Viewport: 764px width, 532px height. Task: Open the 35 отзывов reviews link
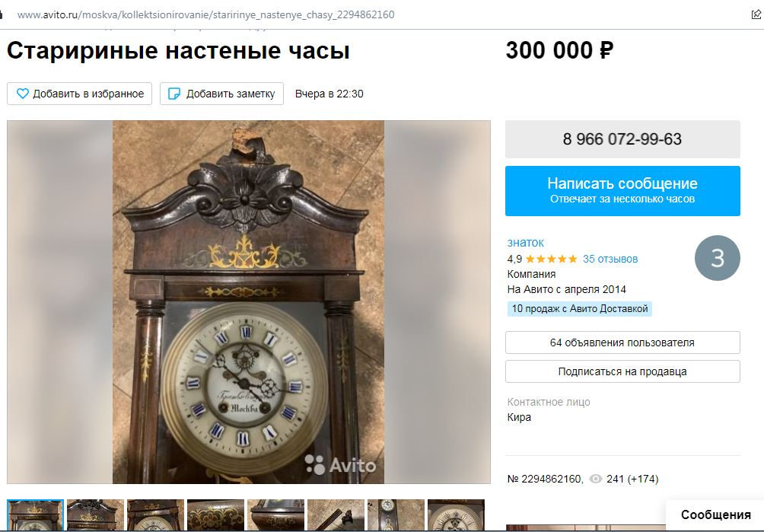[x=610, y=259]
